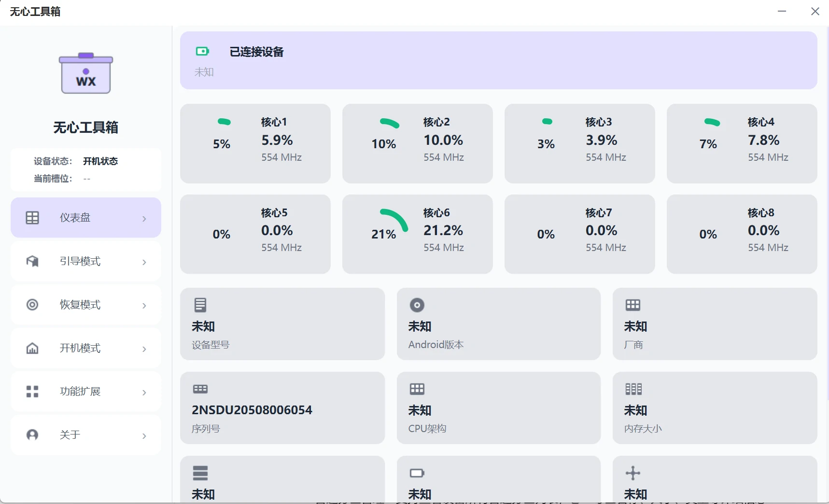Click the icon beside 引导模式
This screenshot has width=829, height=504.
pos(32,261)
